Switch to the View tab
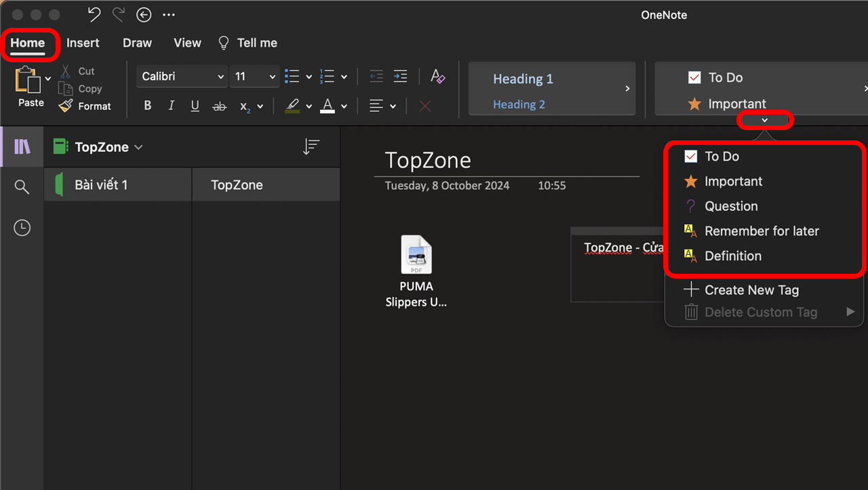Screen dimensions: 868x490 [x=187, y=43]
